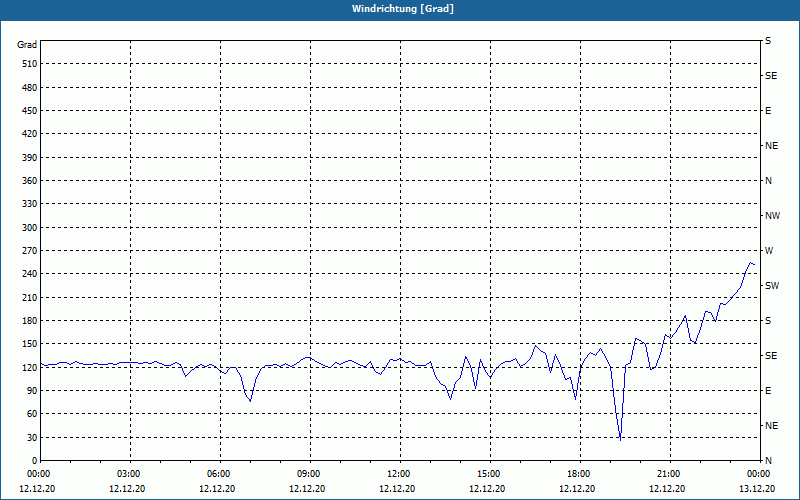Select the 330 y-axis value
800x500 pixels.
click(x=30, y=204)
